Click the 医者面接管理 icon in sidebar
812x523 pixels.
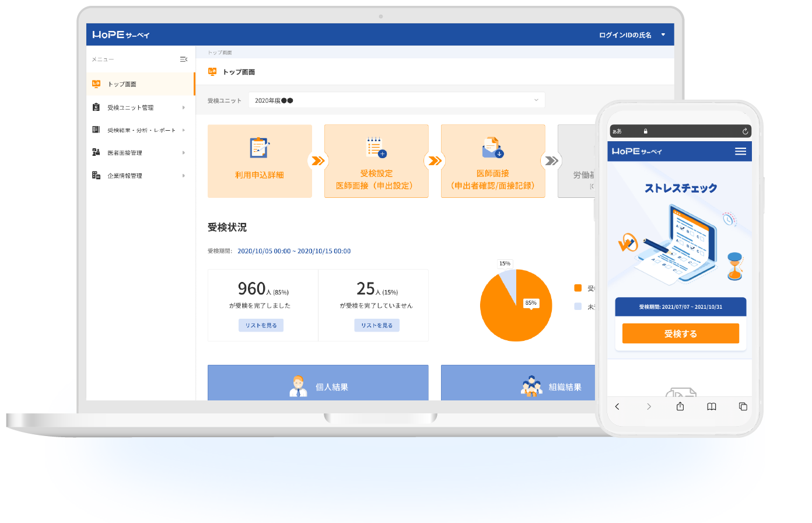coord(96,152)
